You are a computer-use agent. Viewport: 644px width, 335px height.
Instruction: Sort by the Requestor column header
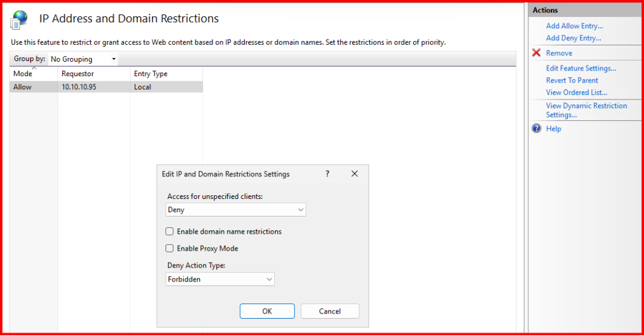pyautogui.click(x=77, y=74)
